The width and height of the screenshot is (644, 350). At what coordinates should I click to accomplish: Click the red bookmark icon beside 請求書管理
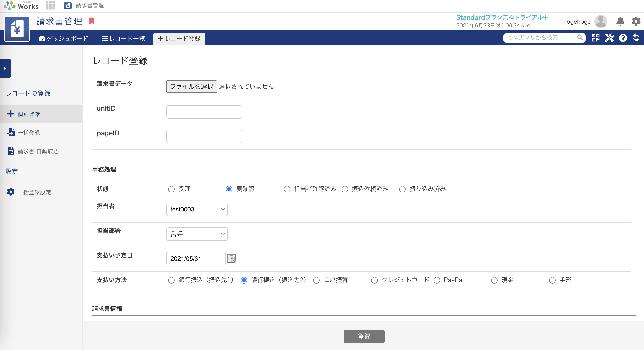92,21
